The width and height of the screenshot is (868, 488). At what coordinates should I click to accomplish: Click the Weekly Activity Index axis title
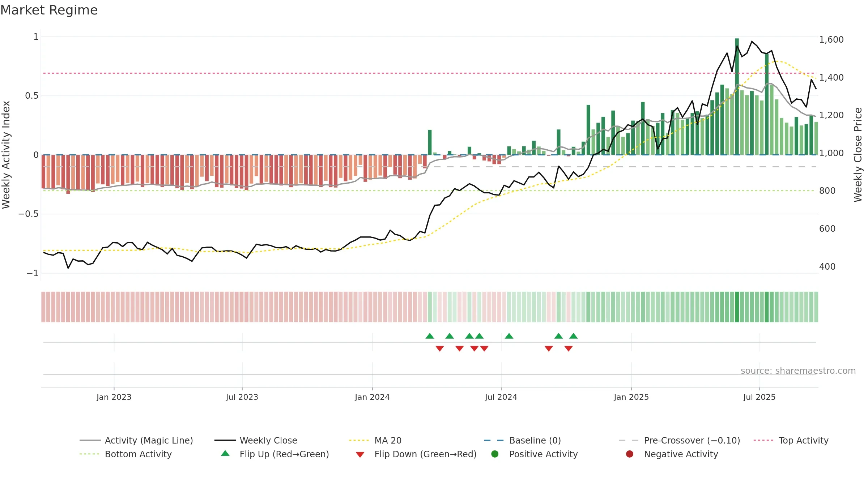click(x=6, y=155)
